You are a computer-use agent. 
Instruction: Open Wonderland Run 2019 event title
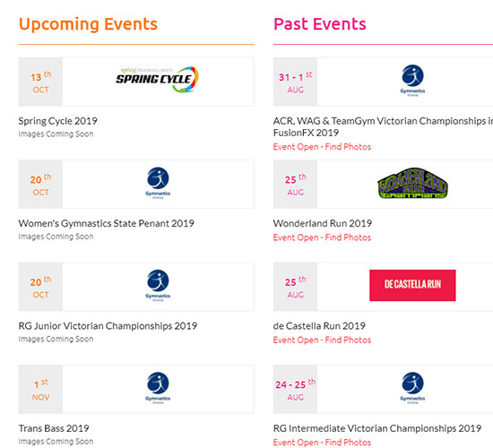click(x=323, y=223)
